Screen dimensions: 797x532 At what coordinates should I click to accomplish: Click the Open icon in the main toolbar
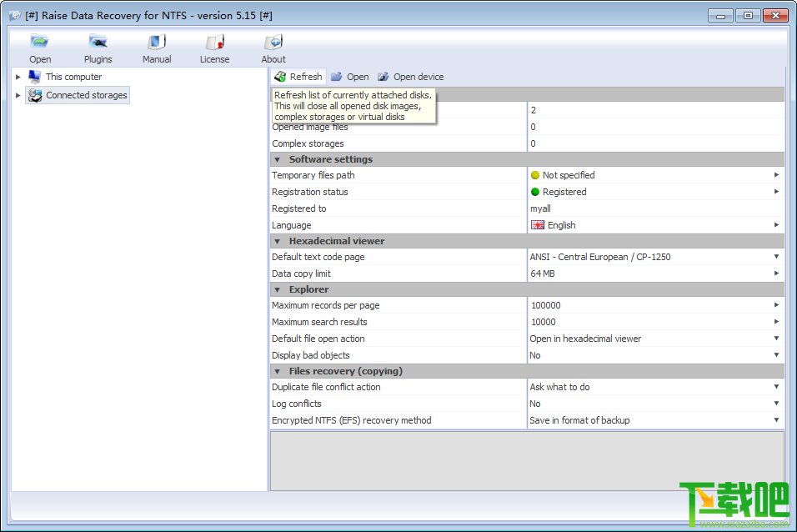pyautogui.click(x=39, y=43)
